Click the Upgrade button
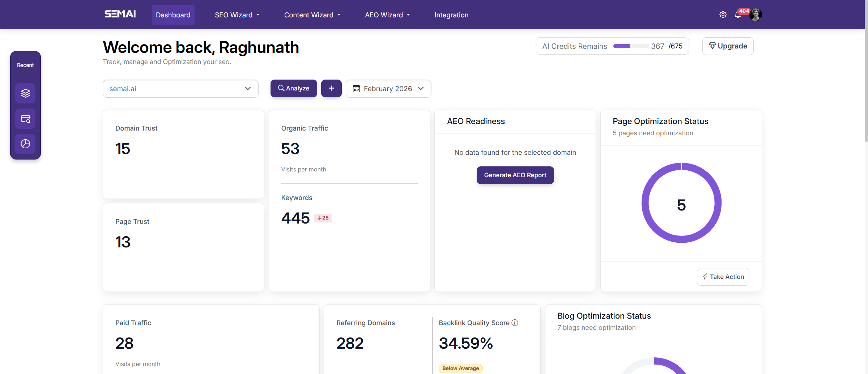 728,46
